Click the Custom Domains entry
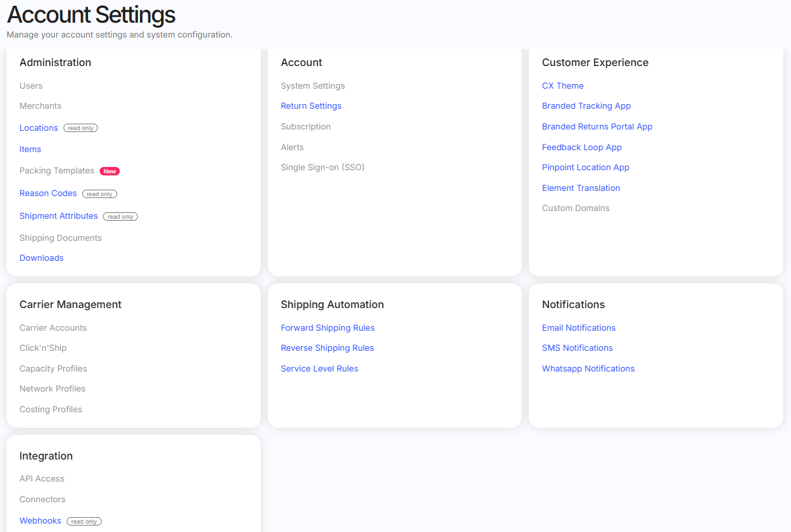 coord(575,208)
